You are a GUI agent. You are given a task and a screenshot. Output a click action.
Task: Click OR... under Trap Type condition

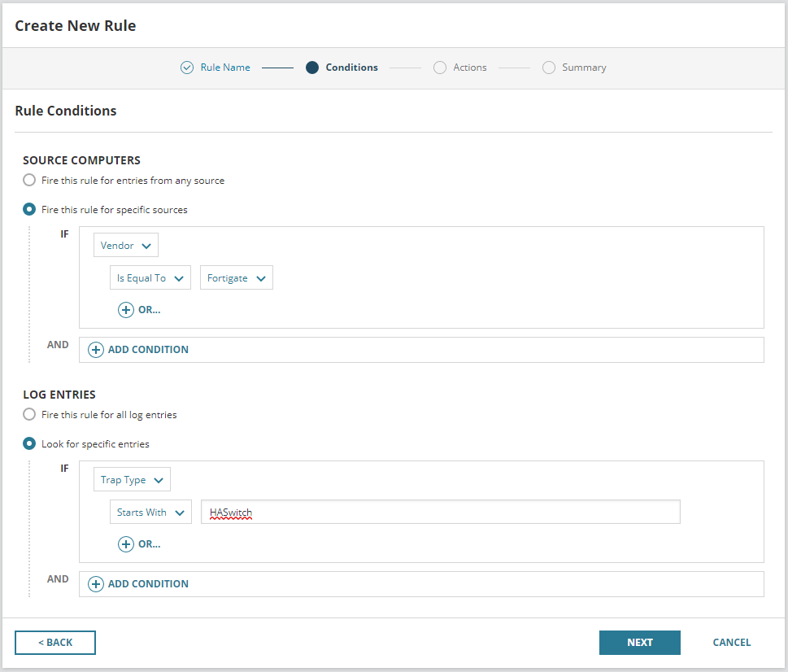(x=150, y=544)
